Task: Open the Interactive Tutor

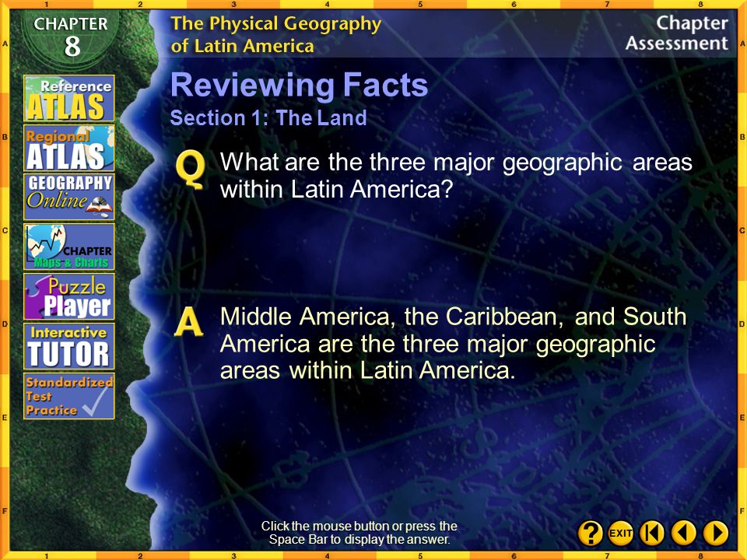Action: (69, 346)
